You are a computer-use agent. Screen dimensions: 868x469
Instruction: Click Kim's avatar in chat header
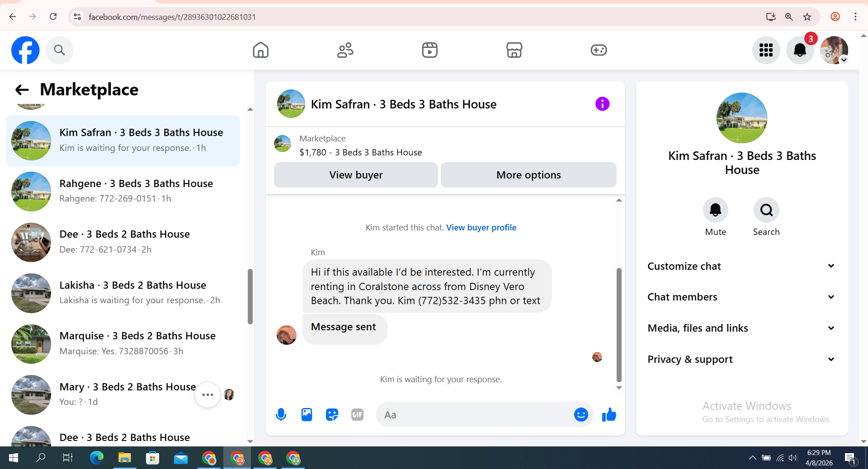point(291,104)
